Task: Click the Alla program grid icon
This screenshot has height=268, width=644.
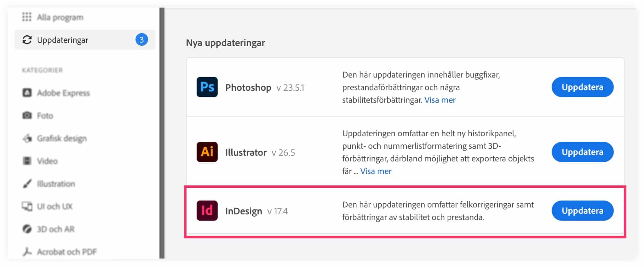Action: click(x=27, y=17)
